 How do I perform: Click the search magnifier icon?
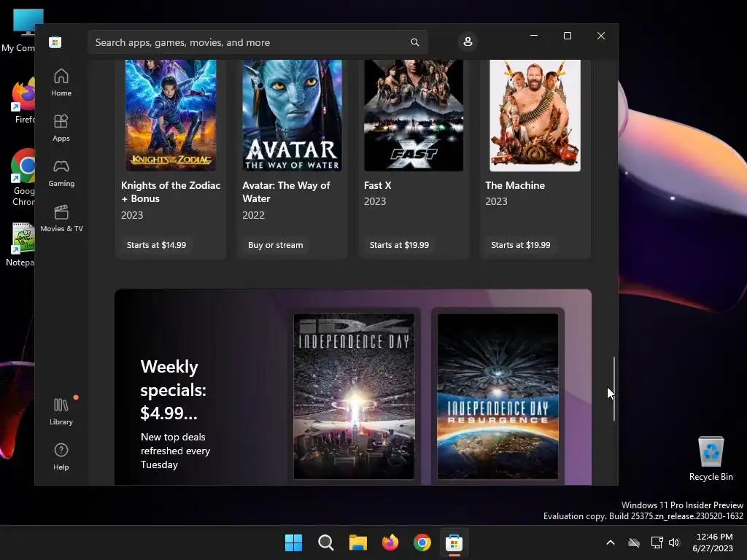[415, 42]
